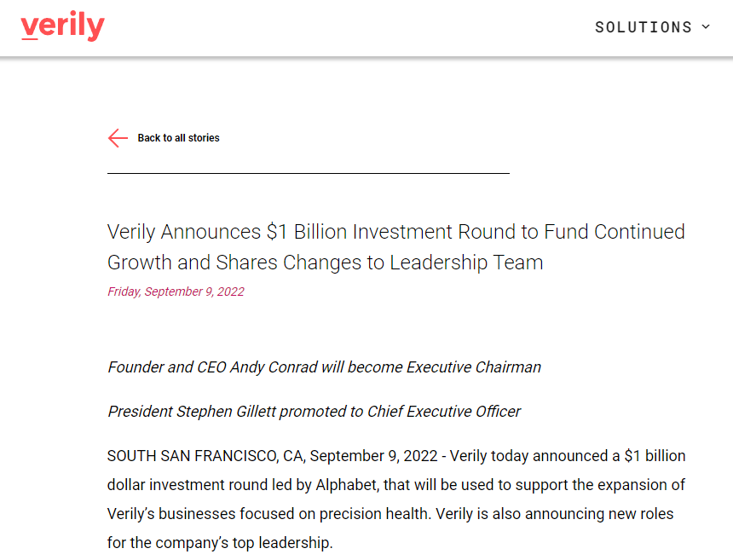Click the divider line under Back to stories

308,173
